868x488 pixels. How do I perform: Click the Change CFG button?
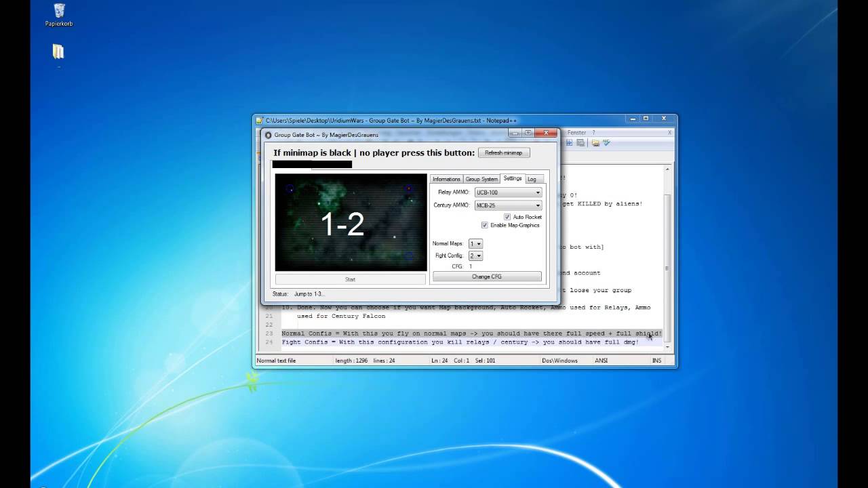(x=487, y=277)
